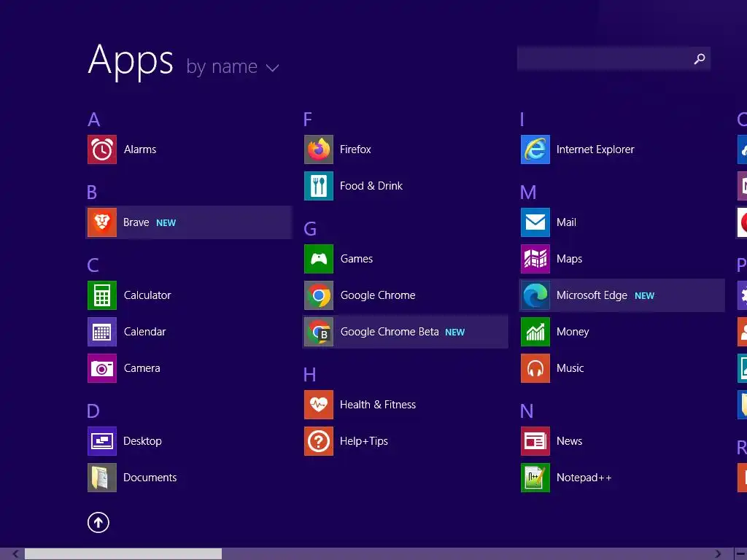747x560 pixels.
Task: Click the 'Camera' label text
Action: pos(142,368)
